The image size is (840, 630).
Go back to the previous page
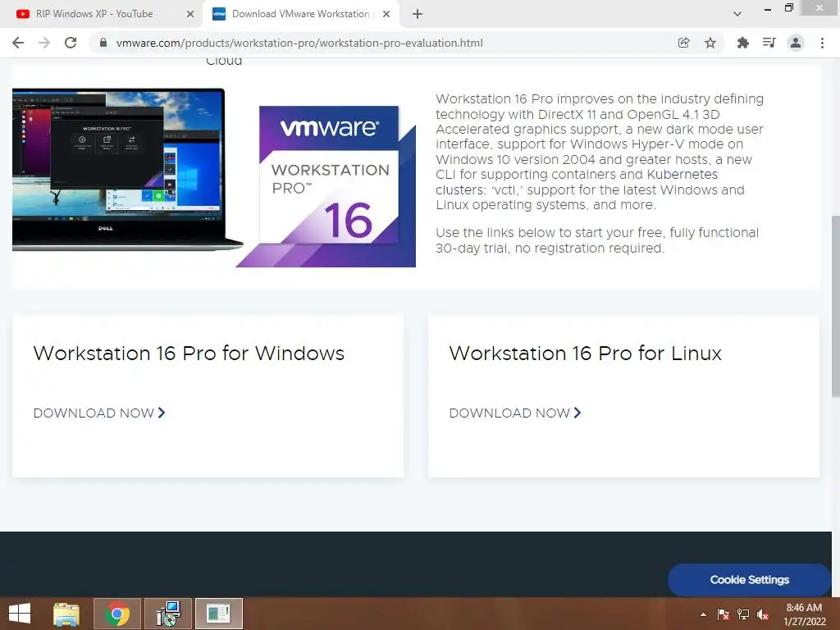point(18,43)
